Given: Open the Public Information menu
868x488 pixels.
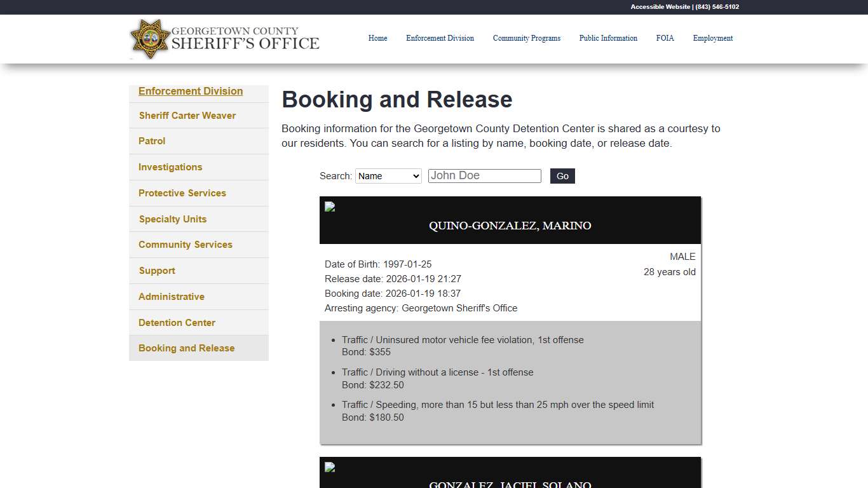Looking at the screenshot, I should point(607,38).
